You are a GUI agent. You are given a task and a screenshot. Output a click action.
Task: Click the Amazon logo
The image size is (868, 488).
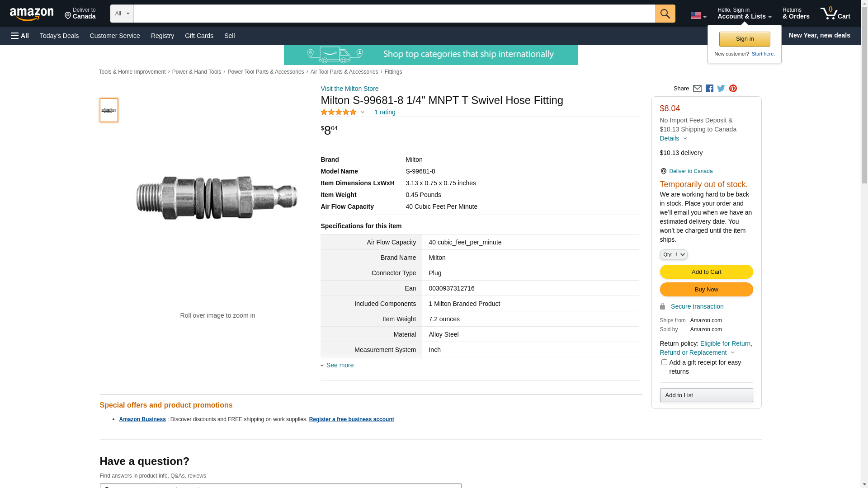32,14
